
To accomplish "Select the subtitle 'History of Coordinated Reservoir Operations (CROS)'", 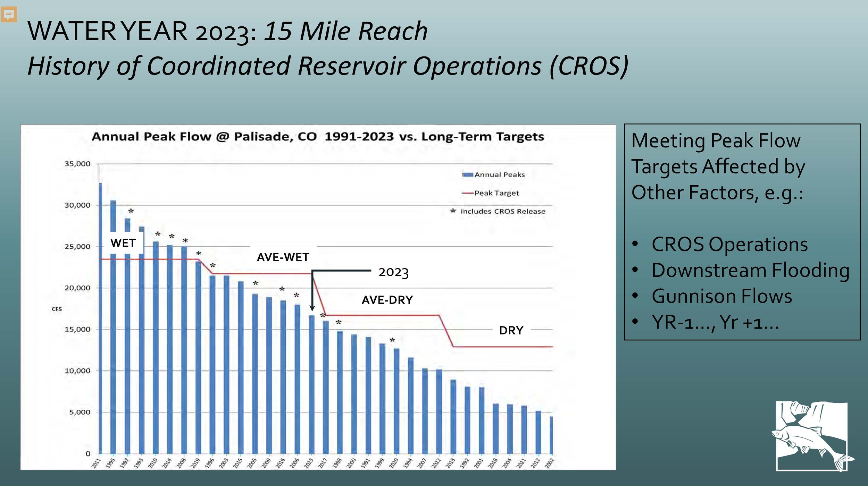I will coord(328,66).
